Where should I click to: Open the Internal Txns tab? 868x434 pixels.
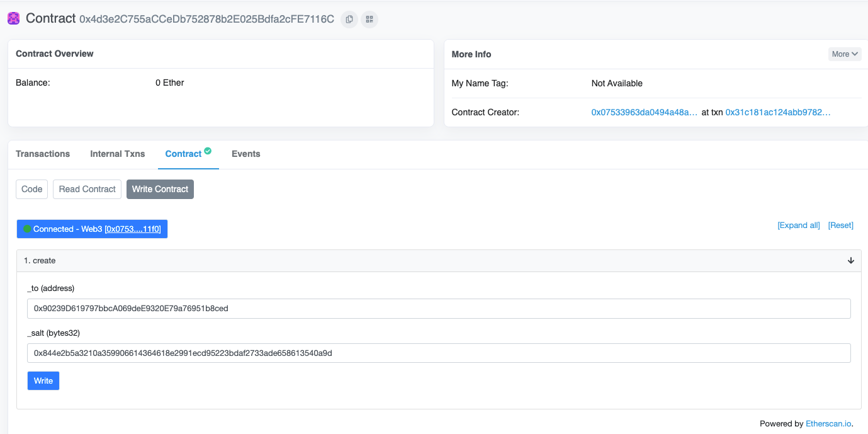118,154
